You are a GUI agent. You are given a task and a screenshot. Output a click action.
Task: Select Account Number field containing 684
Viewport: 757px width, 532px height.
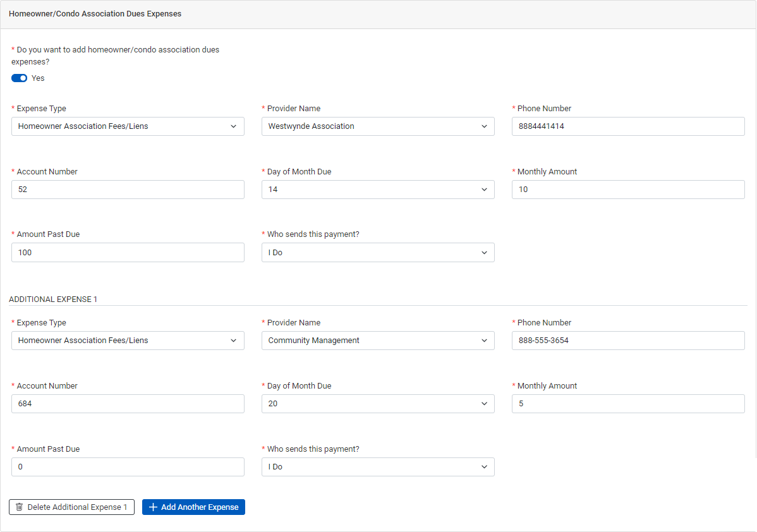point(128,404)
